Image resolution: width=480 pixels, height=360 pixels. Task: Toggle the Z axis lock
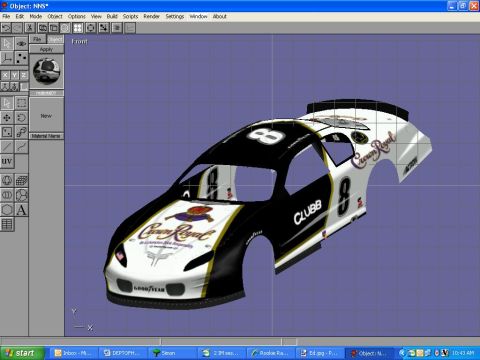(24, 75)
